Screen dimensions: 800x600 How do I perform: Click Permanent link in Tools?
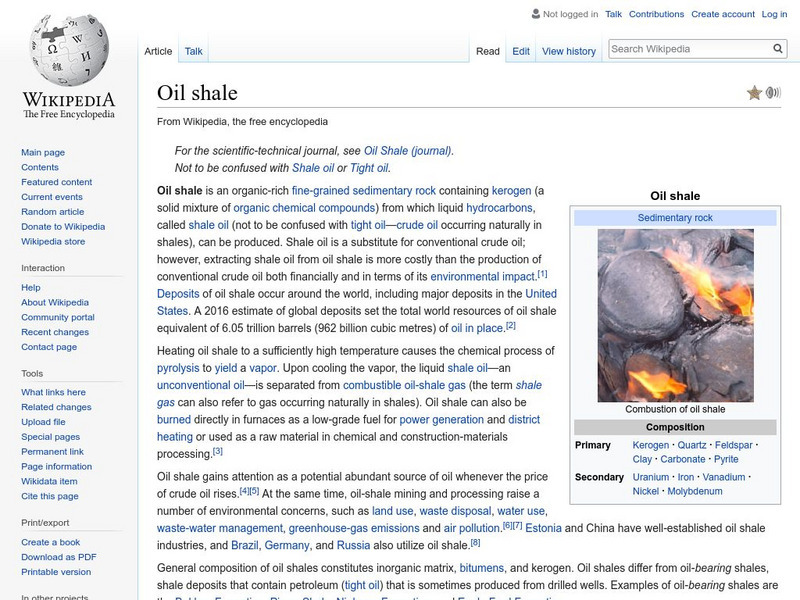tap(53, 451)
